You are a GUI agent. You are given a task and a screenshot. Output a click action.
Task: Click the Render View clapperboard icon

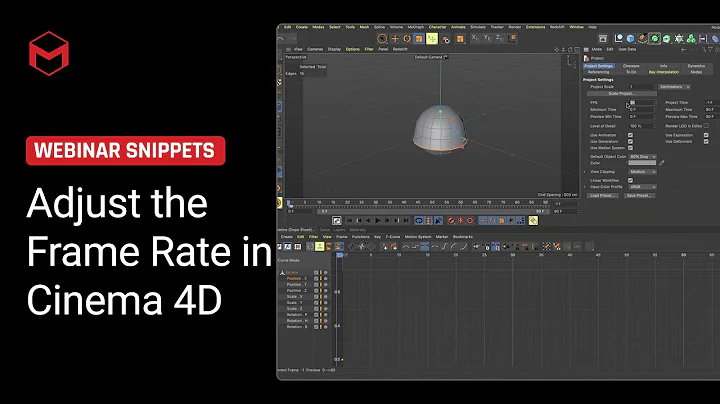(x=603, y=39)
